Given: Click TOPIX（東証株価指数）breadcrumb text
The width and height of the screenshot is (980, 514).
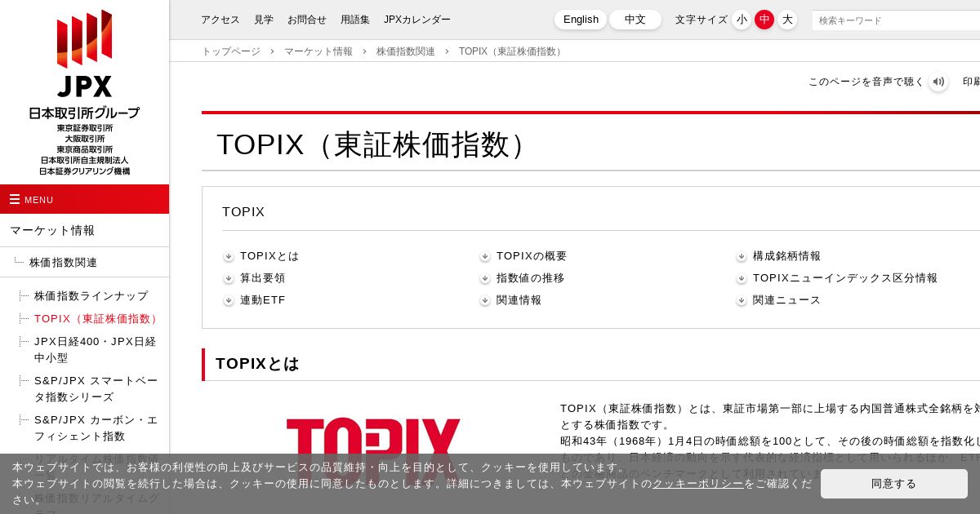Looking at the screenshot, I should (512, 51).
